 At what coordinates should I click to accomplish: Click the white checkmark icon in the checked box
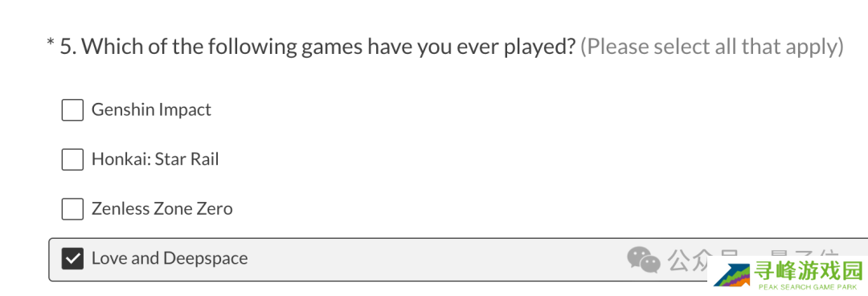coord(72,258)
